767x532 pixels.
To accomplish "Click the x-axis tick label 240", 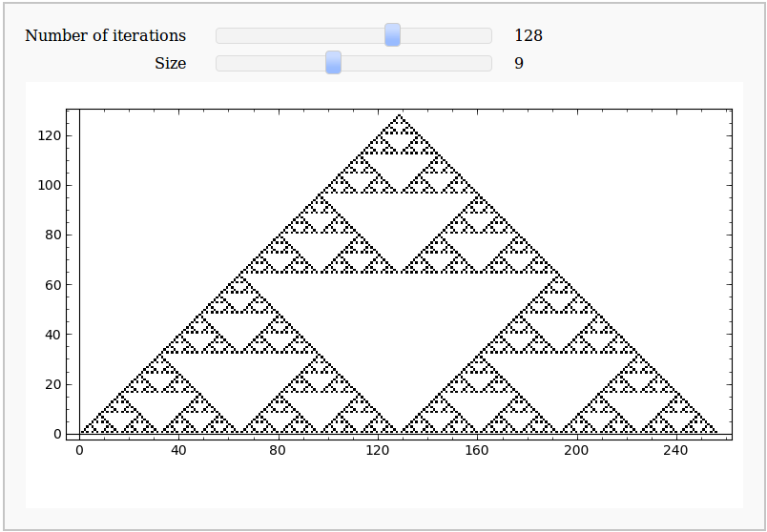I will [x=675, y=450].
